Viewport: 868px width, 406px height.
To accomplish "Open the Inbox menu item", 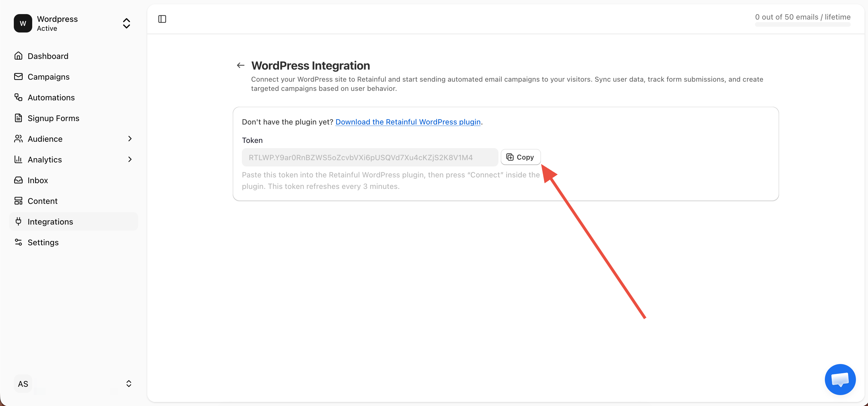I will (x=73, y=180).
